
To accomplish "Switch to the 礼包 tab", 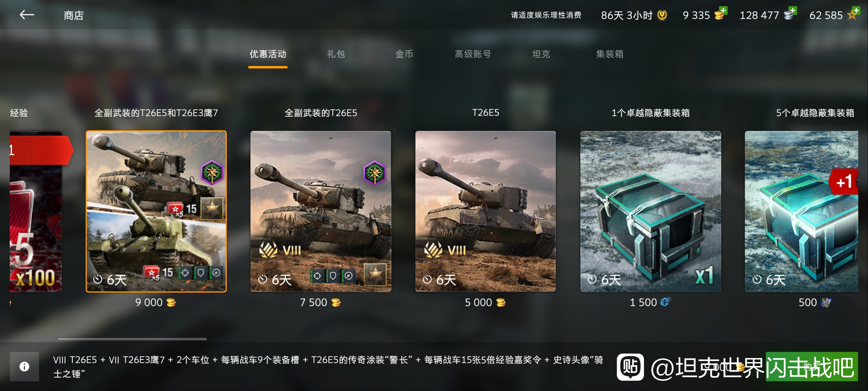I will [336, 54].
